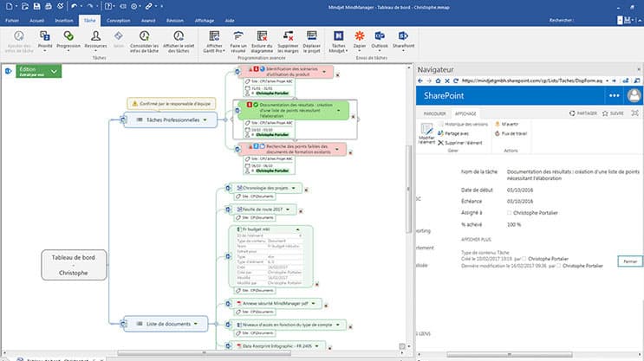The height and width of the screenshot is (361, 644).
Task: Open Tâches Mindjet send option
Action: click(338, 41)
